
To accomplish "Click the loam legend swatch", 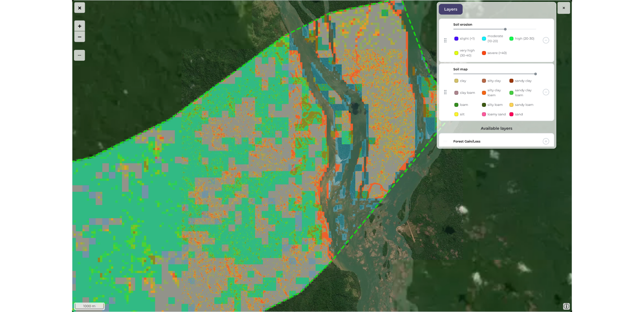I will (x=456, y=105).
